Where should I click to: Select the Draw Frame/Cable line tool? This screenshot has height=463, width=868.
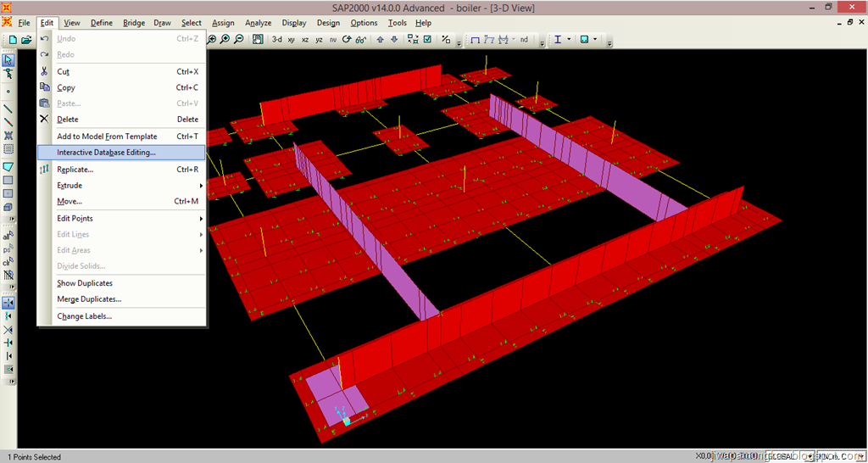click(x=8, y=109)
